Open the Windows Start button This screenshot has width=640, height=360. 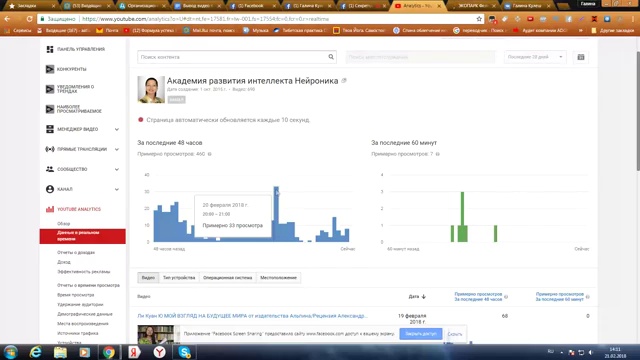point(10,352)
